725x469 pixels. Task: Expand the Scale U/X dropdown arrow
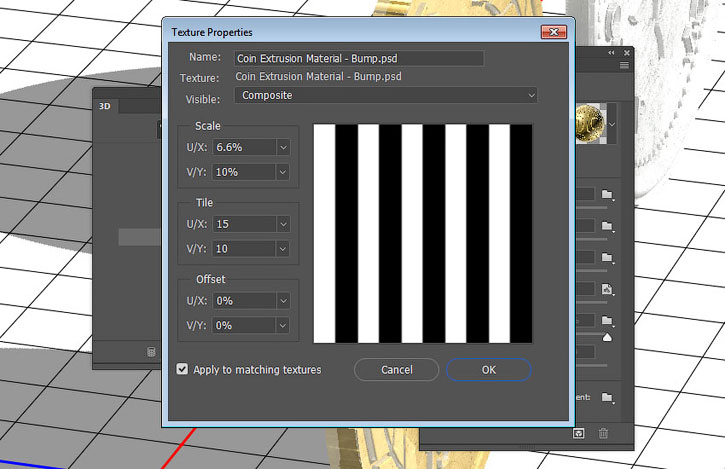283,147
